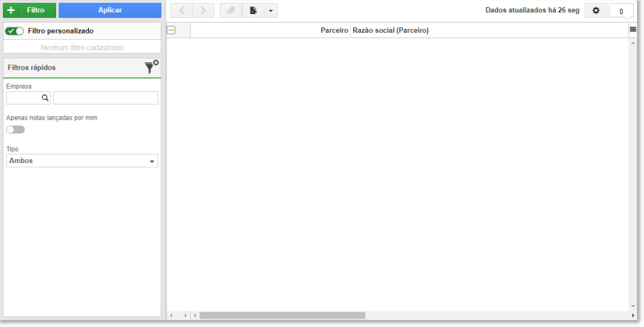Click the vertical scrollbar up arrow
The image size is (644, 327).
(633, 43)
